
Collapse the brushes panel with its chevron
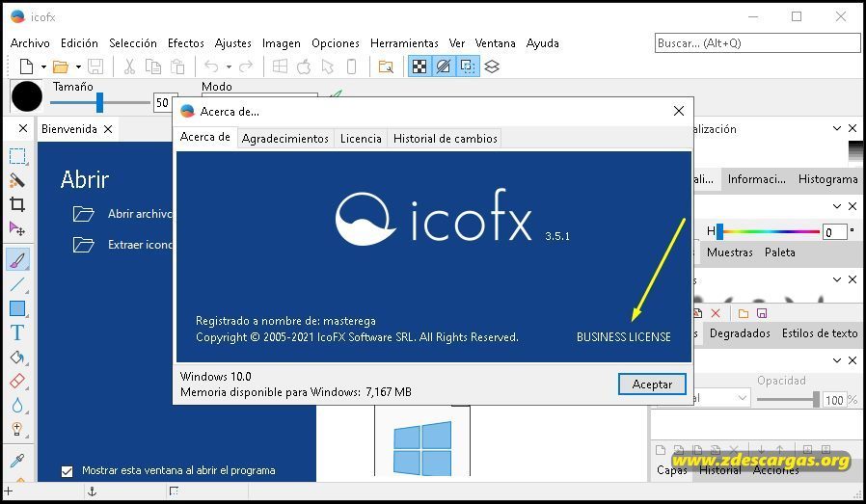pos(837,279)
